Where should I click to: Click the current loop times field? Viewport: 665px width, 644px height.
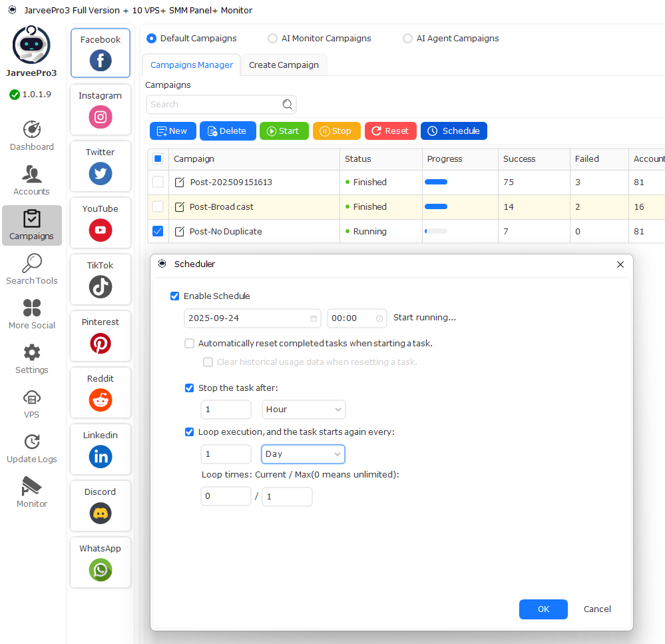tap(226, 496)
